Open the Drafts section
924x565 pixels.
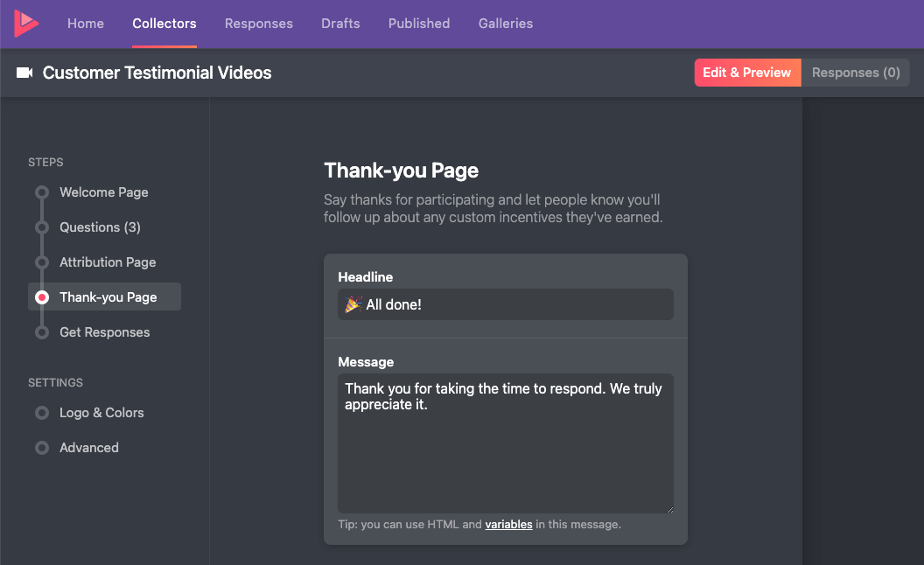340,24
